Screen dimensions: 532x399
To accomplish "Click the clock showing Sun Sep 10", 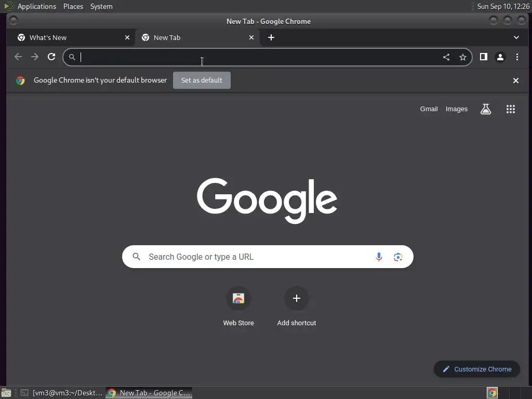I will (503, 6).
